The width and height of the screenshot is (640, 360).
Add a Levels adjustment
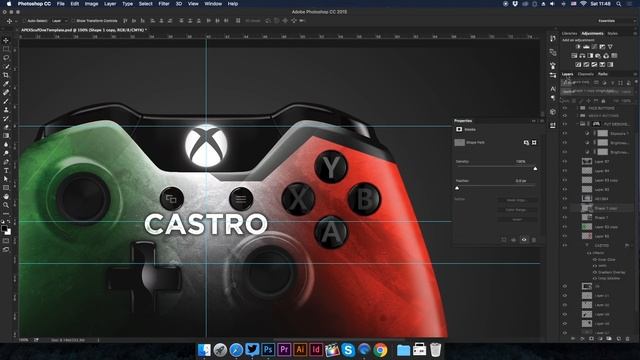[x=586, y=47]
